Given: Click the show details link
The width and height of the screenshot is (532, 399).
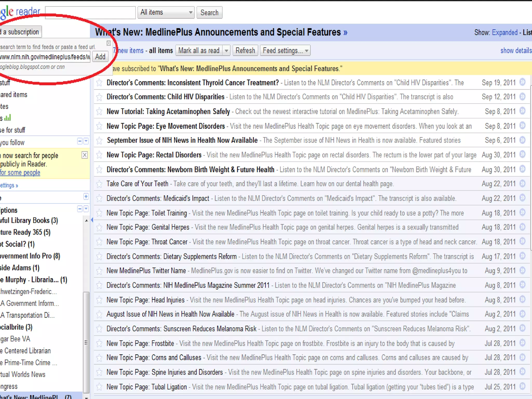Looking at the screenshot, I should click(516, 51).
